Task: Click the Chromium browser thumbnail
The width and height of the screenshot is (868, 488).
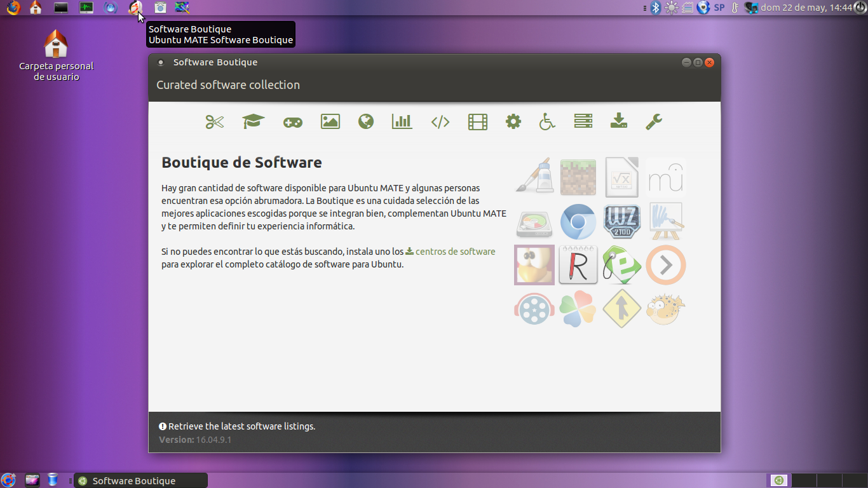Action: [x=578, y=222]
